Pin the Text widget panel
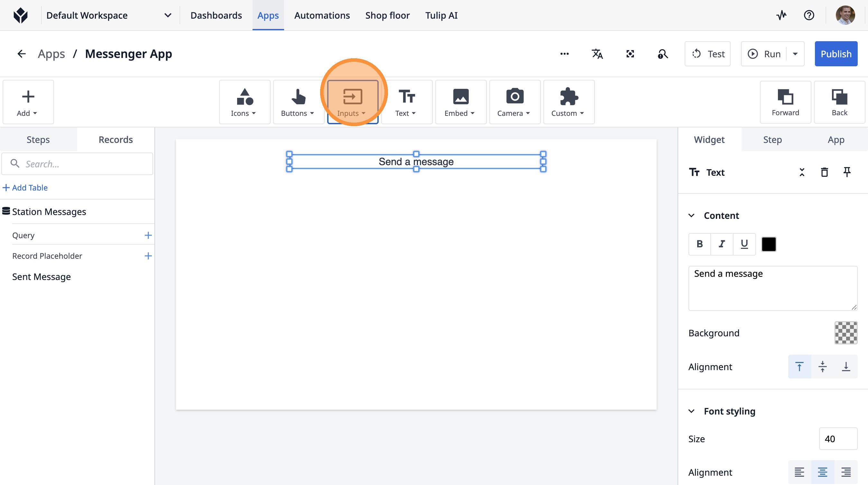 pos(846,172)
